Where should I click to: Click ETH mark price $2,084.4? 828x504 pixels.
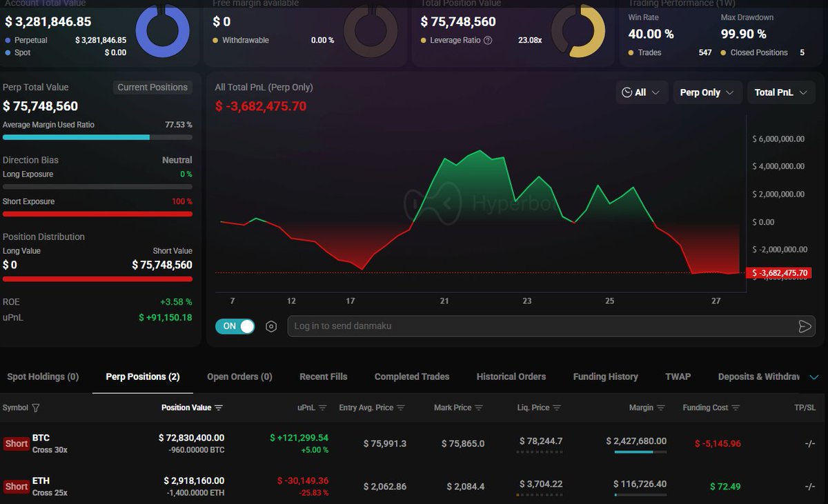[466, 487]
